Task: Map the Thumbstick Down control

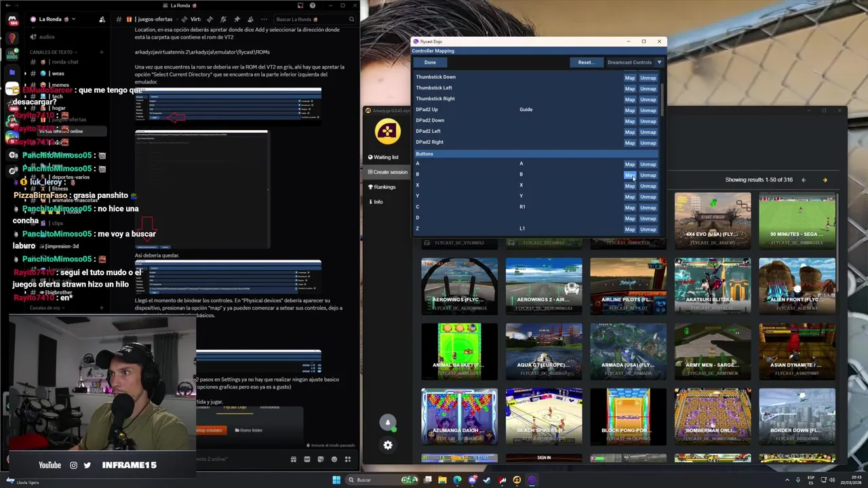Action: [x=630, y=78]
